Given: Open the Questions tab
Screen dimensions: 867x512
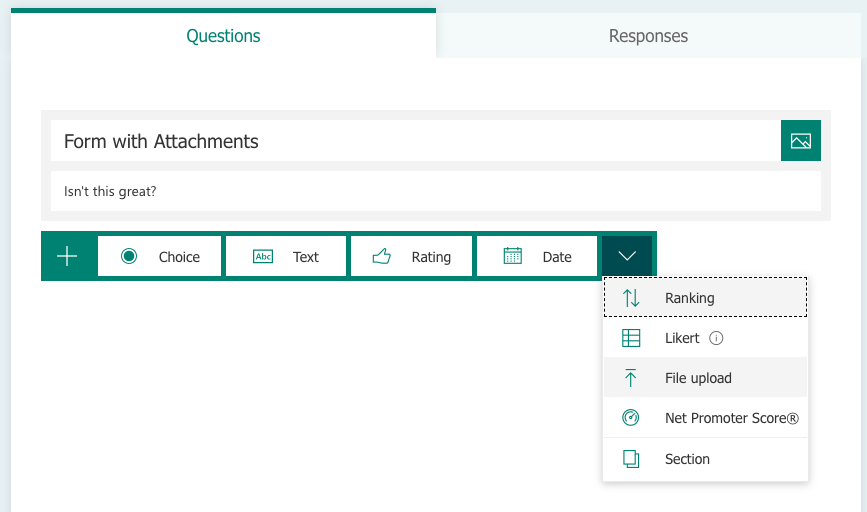Looking at the screenshot, I should coord(223,36).
